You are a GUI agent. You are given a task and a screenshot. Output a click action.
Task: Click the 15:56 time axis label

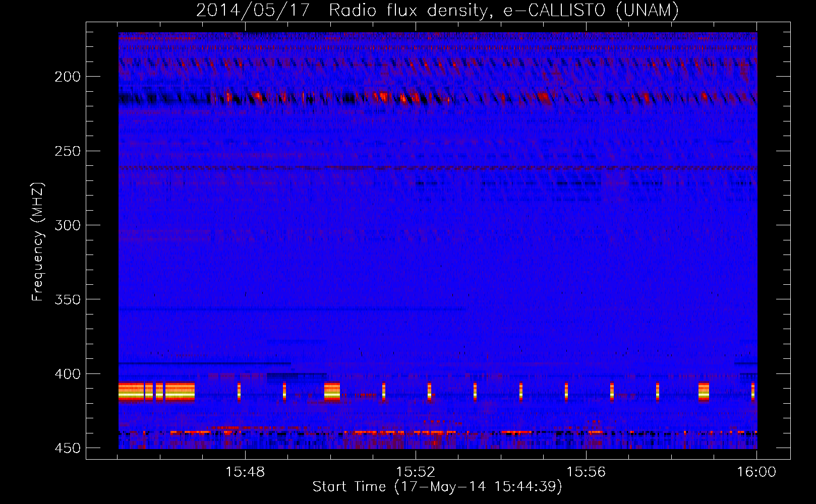click(x=586, y=472)
